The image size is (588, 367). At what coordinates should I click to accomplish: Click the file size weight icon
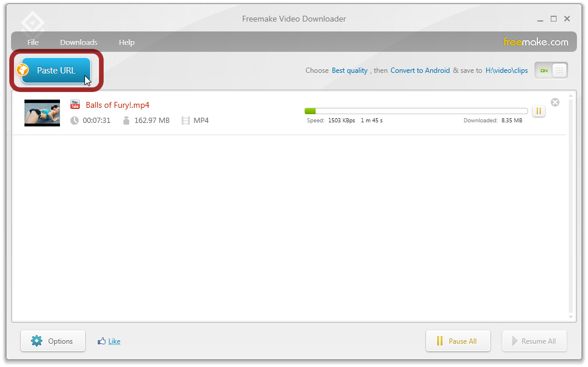point(126,121)
